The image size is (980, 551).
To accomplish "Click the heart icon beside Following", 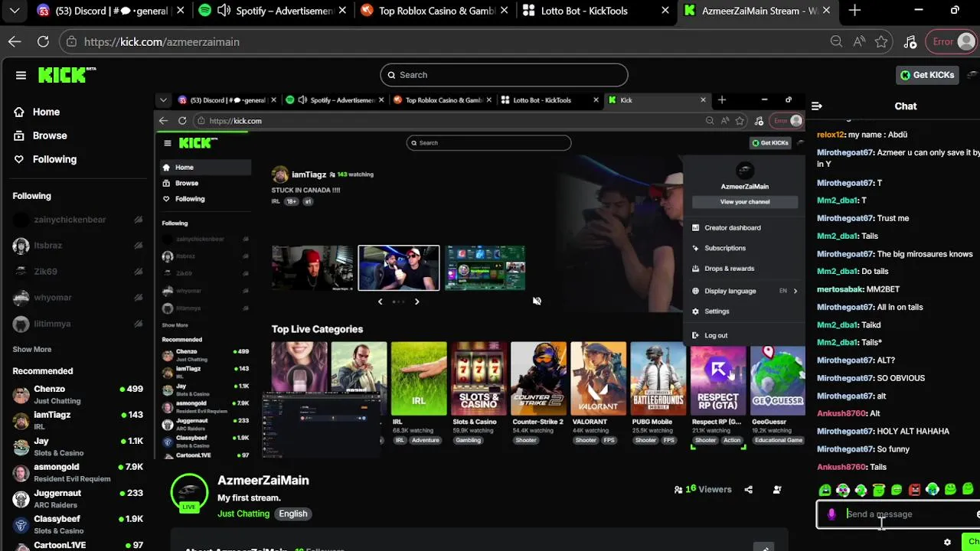I will (19, 159).
